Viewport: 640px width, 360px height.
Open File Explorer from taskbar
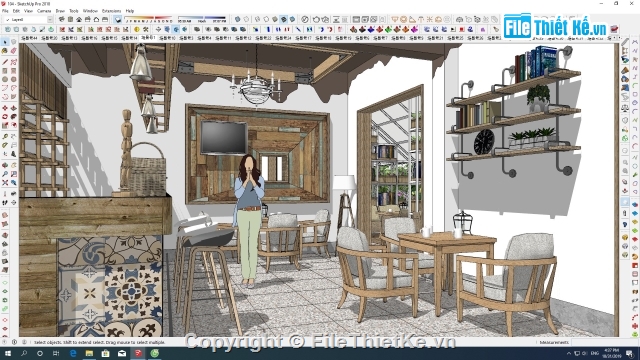89,353
